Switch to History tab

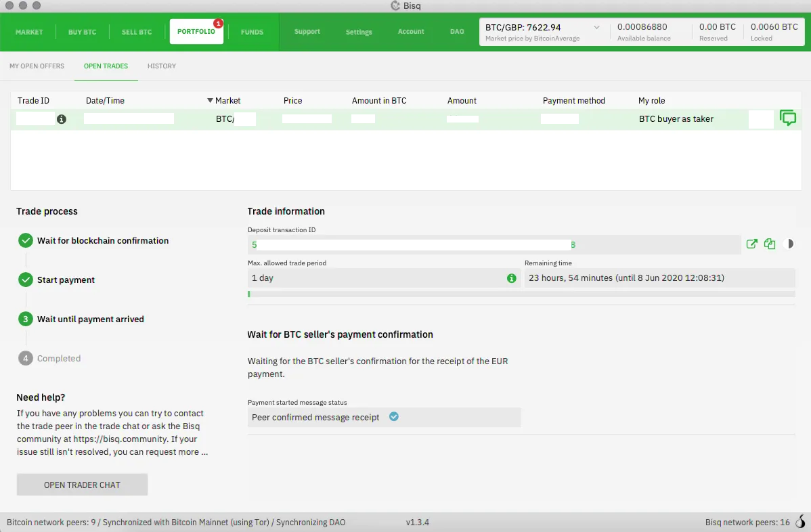pos(162,66)
